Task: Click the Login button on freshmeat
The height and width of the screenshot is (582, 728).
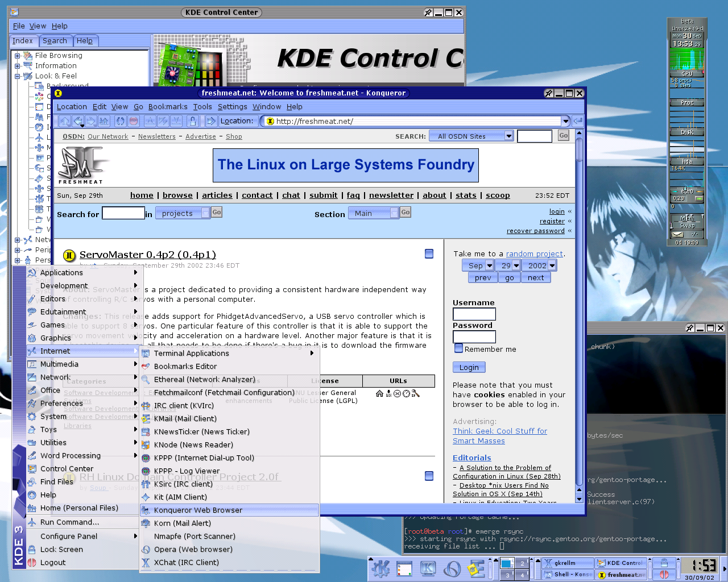Action: click(469, 367)
